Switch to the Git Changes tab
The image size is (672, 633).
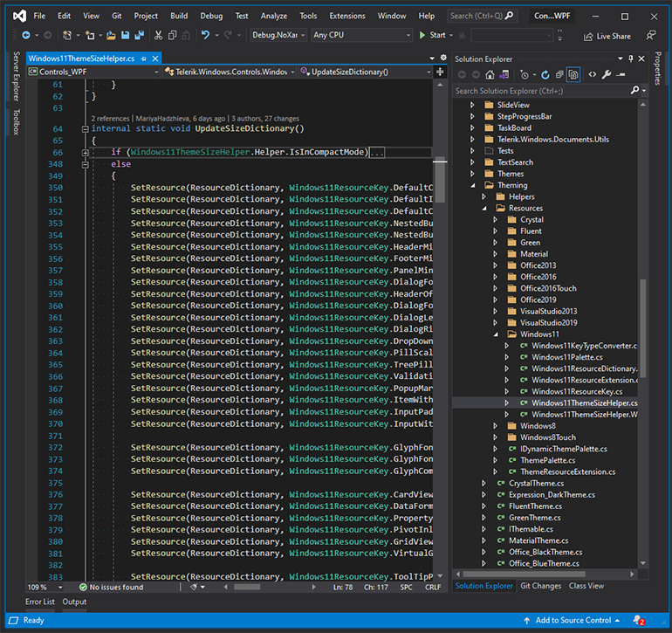[x=540, y=586]
